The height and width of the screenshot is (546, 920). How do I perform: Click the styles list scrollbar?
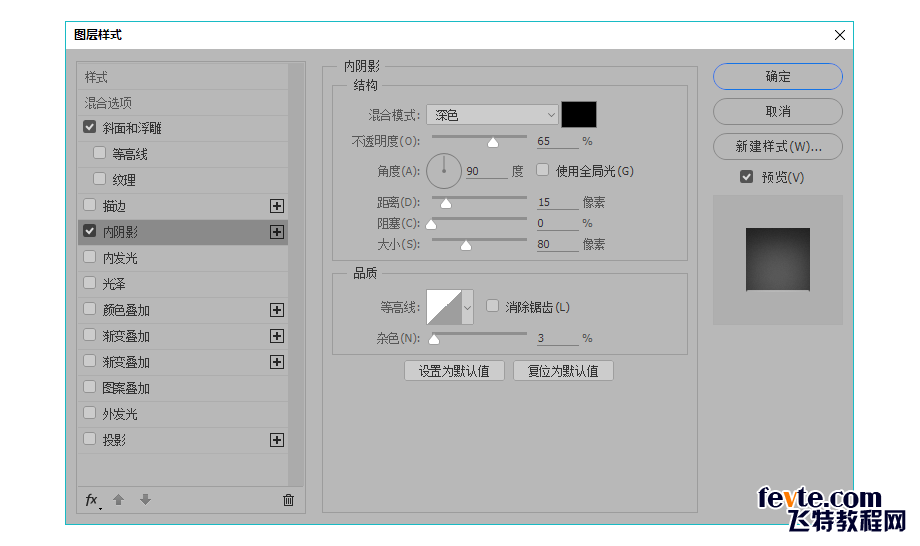[296, 274]
